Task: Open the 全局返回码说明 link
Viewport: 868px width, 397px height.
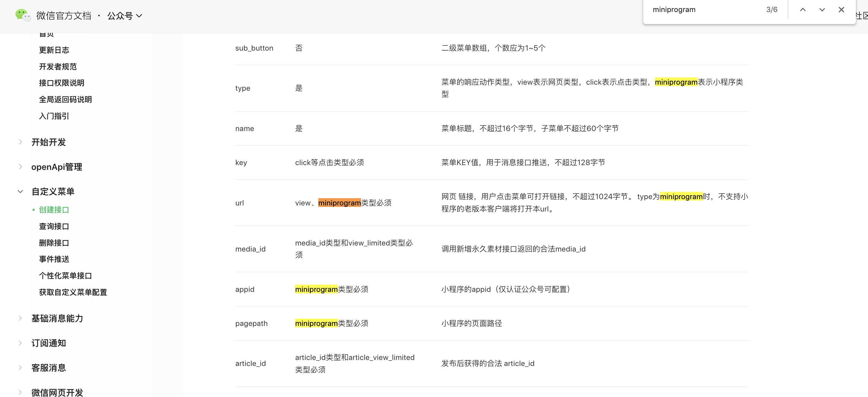Action: (65, 100)
